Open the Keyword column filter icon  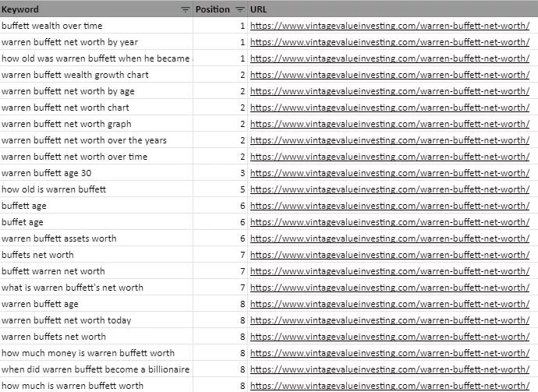click(186, 9)
